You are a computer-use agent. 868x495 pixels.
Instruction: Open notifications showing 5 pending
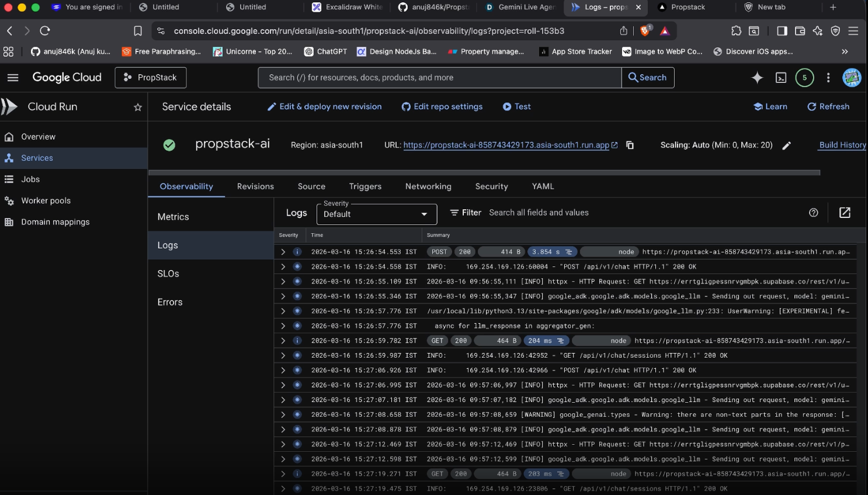point(804,77)
